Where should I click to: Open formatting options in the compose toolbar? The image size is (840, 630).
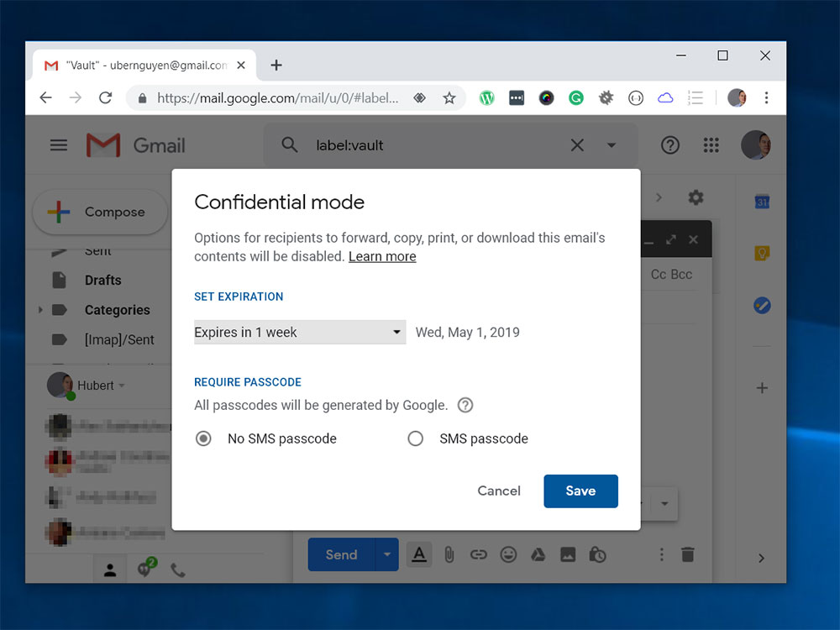point(419,554)
